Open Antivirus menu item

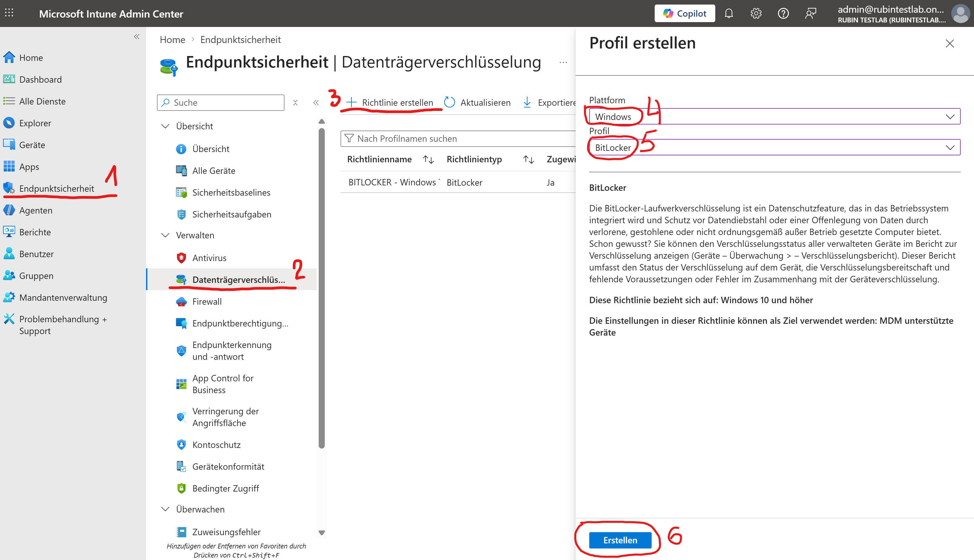(209, 258)
